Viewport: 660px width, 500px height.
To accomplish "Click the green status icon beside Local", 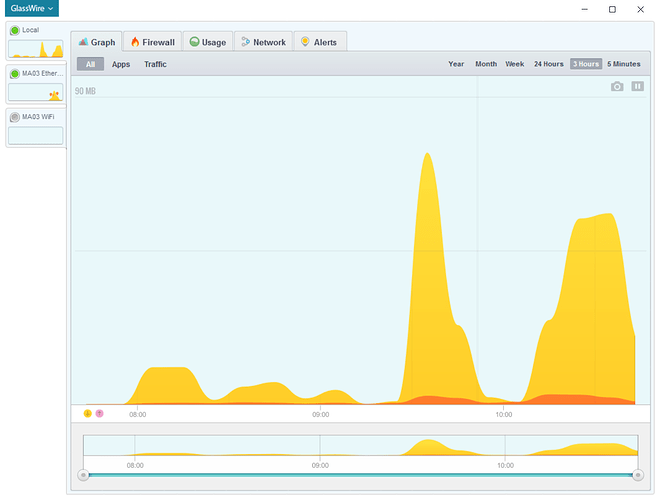I will point(14,31).
